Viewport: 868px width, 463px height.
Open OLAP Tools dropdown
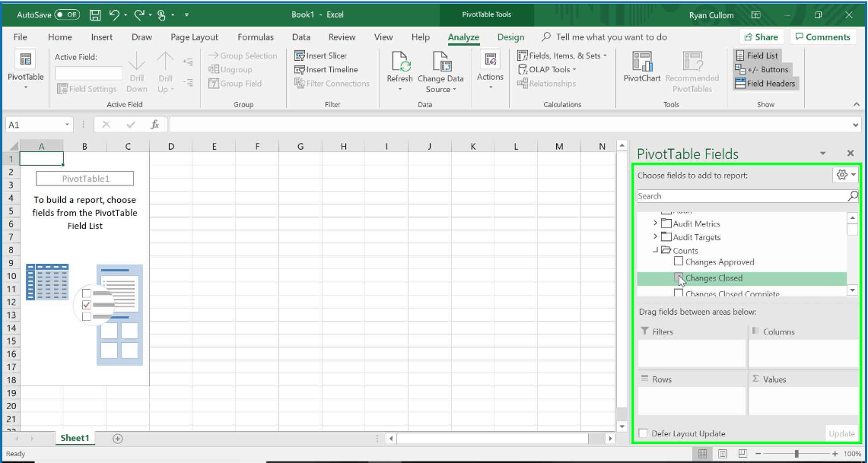[574, 70]
